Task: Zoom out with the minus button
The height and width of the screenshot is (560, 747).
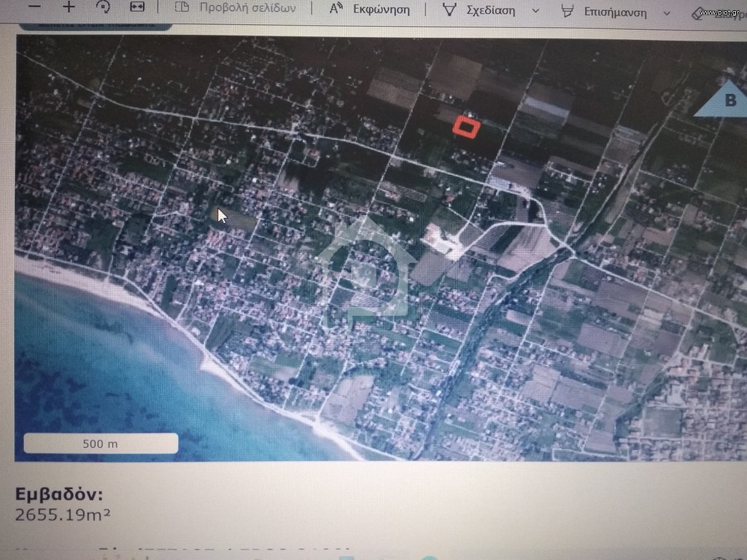Action: pyautogui.click(x=35, y=7)
